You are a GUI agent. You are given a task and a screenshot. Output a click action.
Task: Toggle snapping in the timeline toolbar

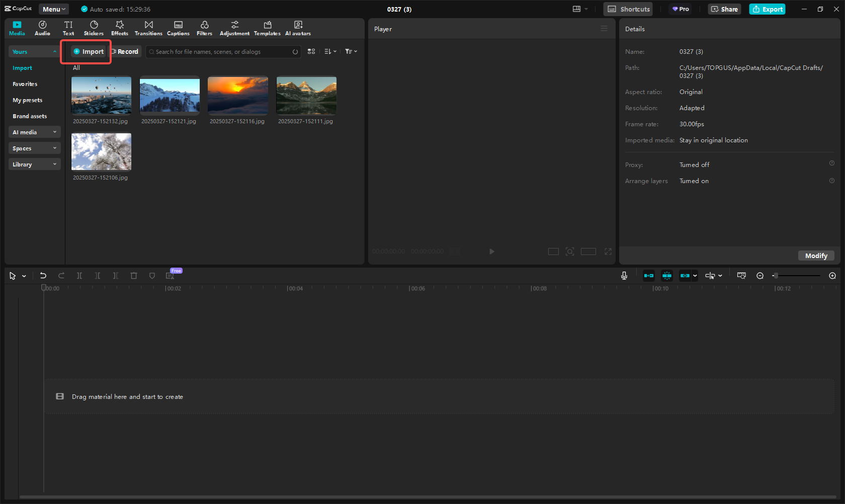[x=667, y=276]
